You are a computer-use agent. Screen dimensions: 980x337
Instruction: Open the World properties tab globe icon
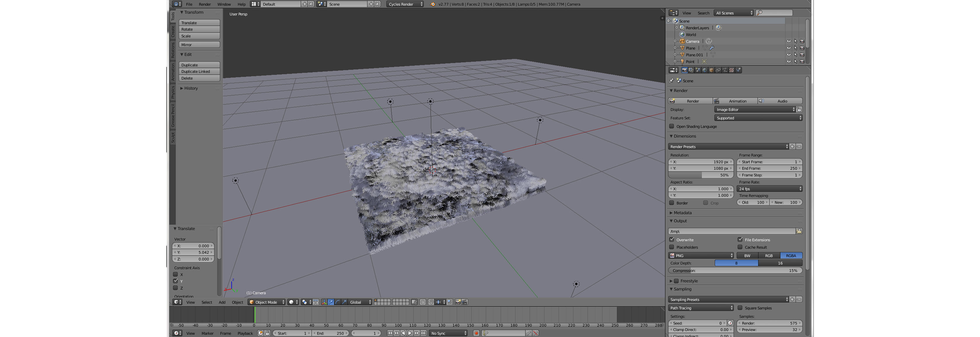[705, 70]
